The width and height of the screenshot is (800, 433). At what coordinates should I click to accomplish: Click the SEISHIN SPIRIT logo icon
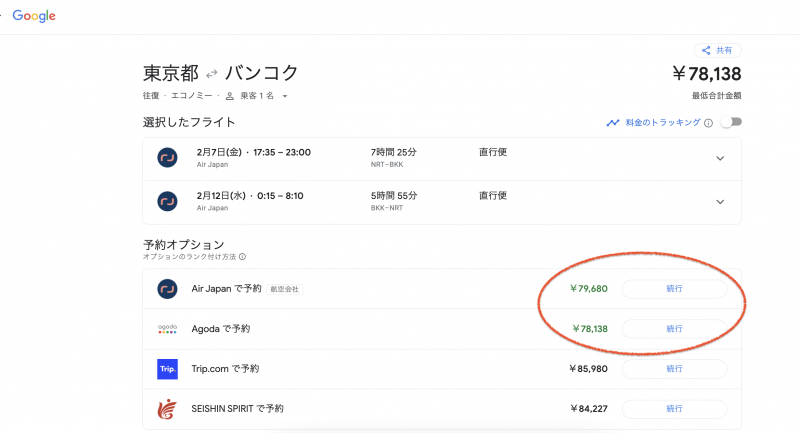point(167,409)
